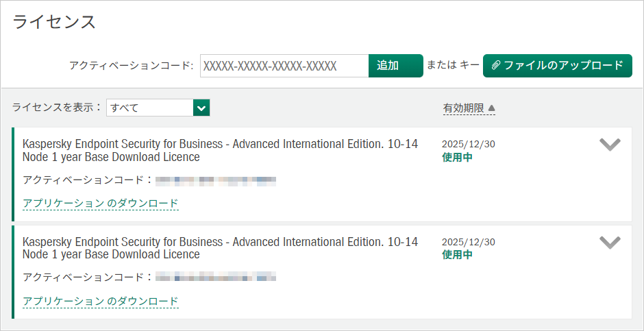Image resolution: width=644 pixels, height=331 pixels.
Task: Click the blurred activation code in second license
Action: pyautogui.click(x=216, y=278)
